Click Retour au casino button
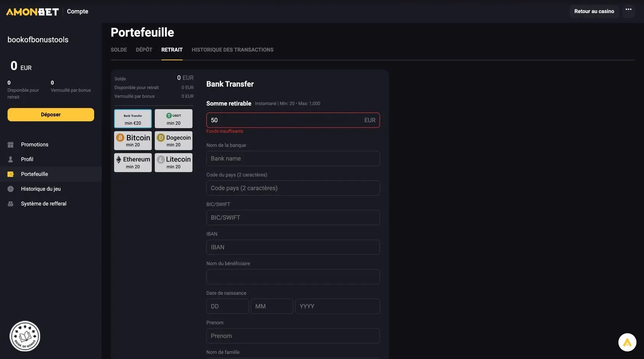Viewport: 644px width, 359px height. 594,11
